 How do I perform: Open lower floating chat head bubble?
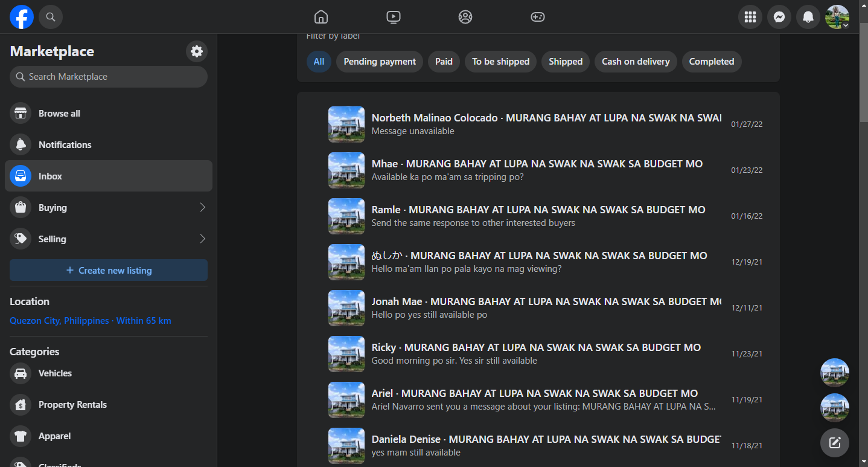pos(835,408)
